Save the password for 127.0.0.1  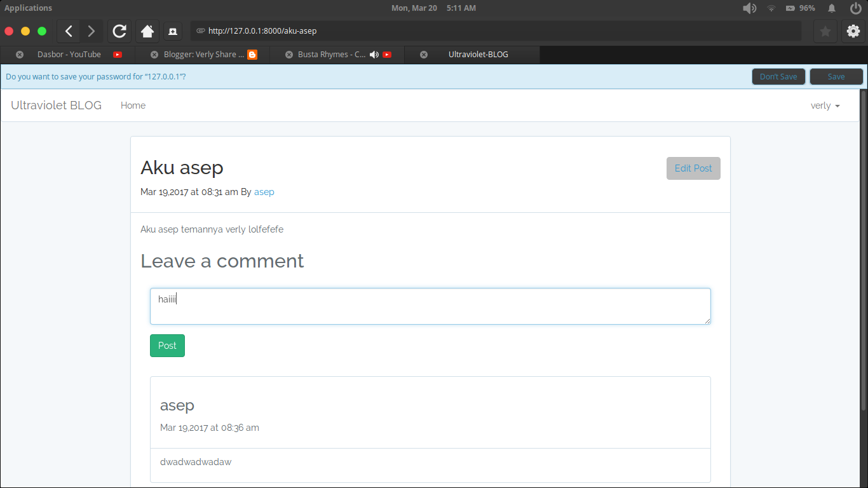(836, 77)
